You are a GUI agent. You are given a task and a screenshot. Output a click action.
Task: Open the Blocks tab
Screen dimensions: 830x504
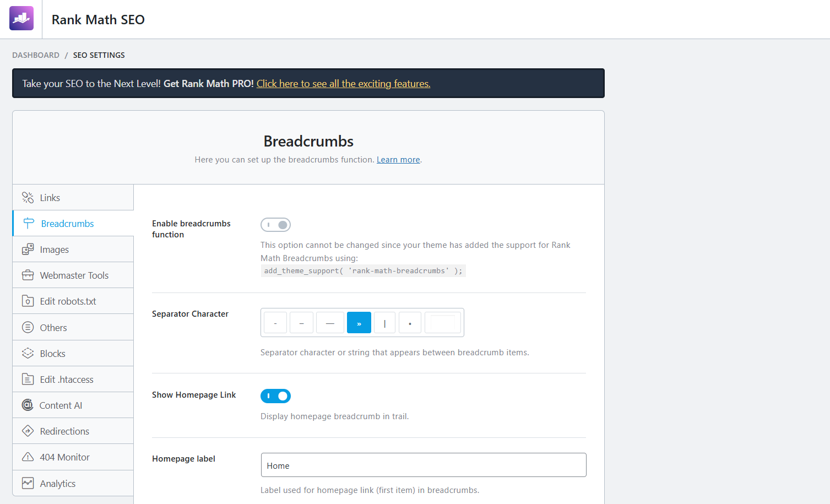[x=73, y=353]
